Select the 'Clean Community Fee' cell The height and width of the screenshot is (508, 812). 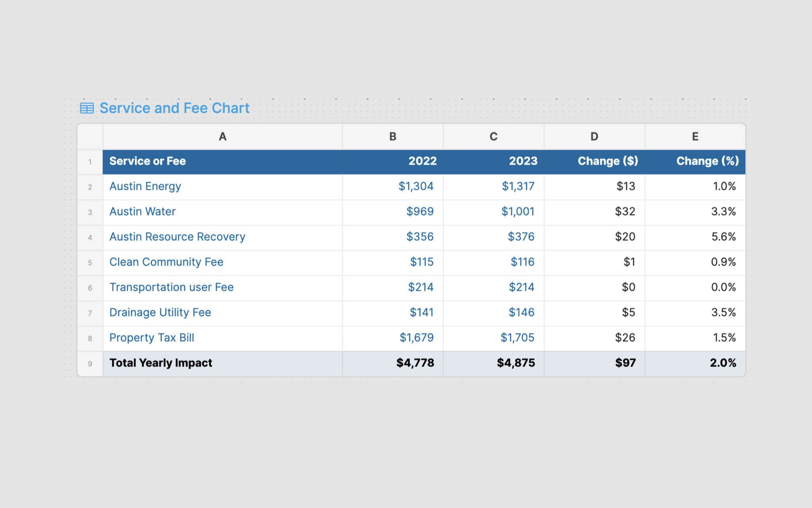(x=223, y=263)
